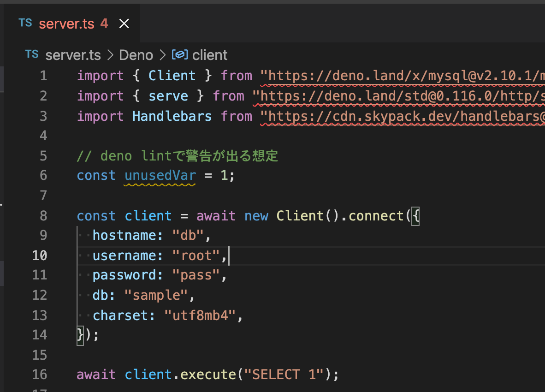Click line number 10 in the gutter
This screenshot has width=545, height=392.
pos(40,255)
